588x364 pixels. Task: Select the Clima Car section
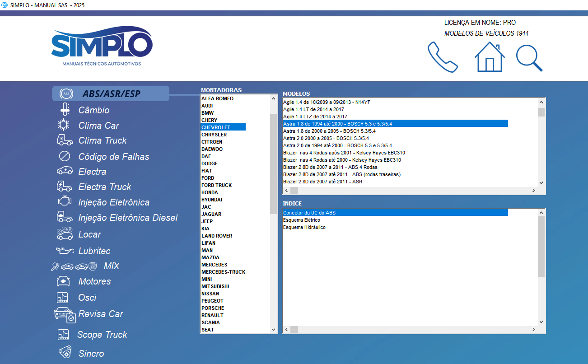65,125
